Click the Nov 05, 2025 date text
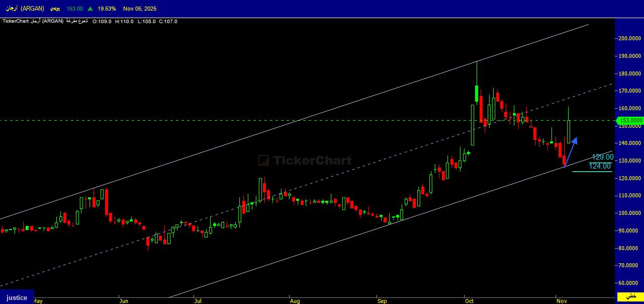The width and height of the screenshot is (644, 304). [140, 9]
